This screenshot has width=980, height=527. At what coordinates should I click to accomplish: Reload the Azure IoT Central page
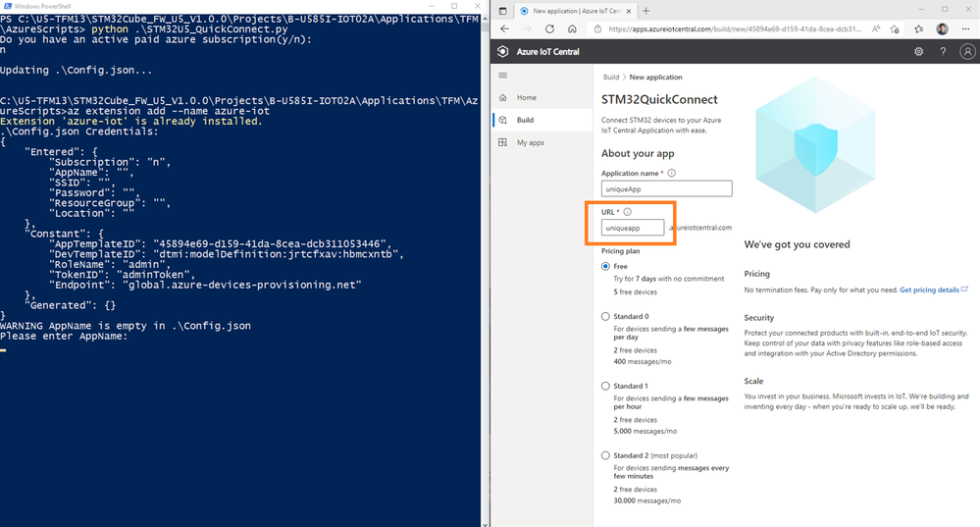549,28
